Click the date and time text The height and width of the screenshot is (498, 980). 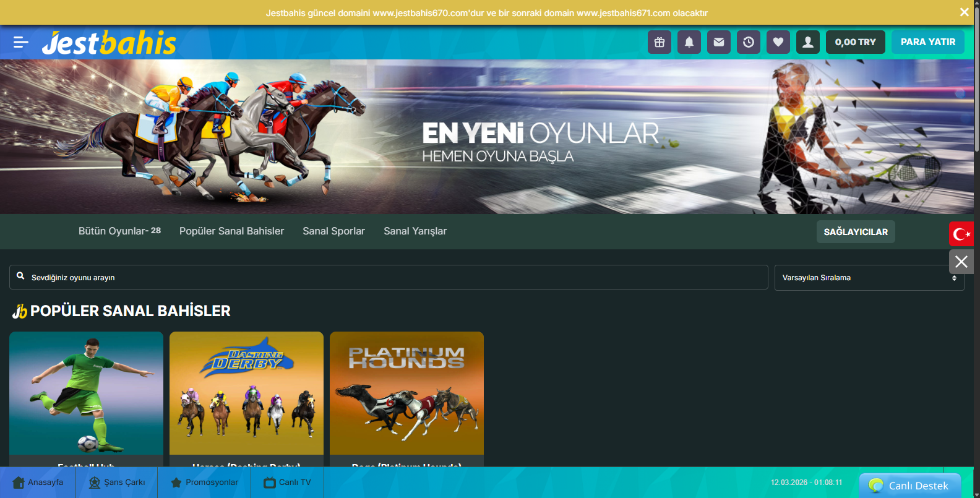[x=806, y=483]
